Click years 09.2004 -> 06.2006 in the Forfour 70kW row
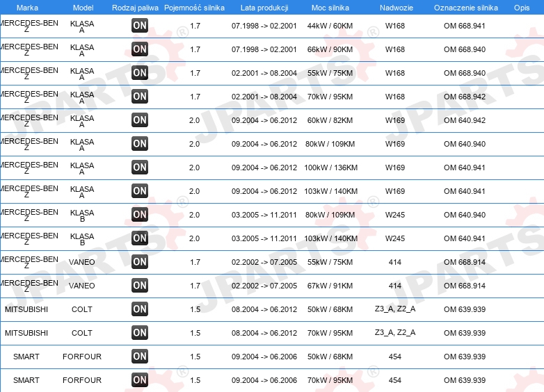This screenshot has height=392, width=544. pos(264,380)
